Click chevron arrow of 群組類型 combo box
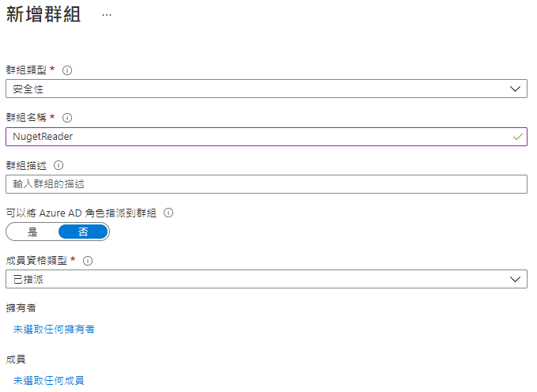This screenshot has width=537, height=392. coord(515,89)
